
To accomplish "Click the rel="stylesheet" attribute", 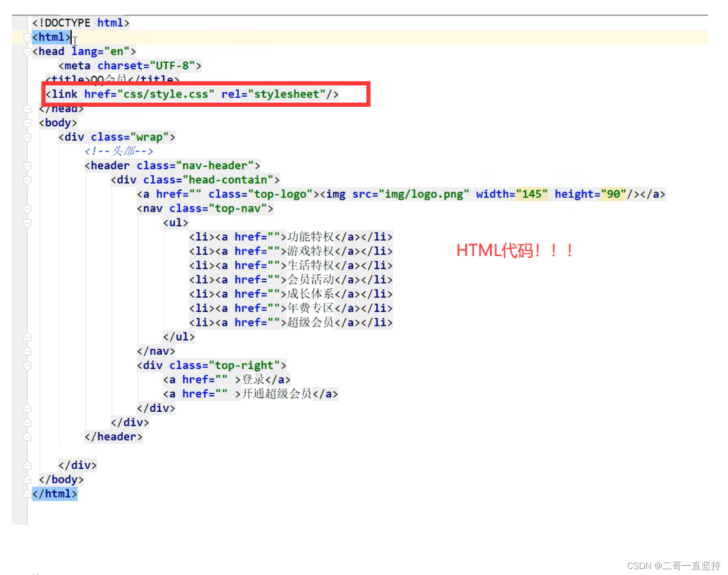I will click(273, 94).
